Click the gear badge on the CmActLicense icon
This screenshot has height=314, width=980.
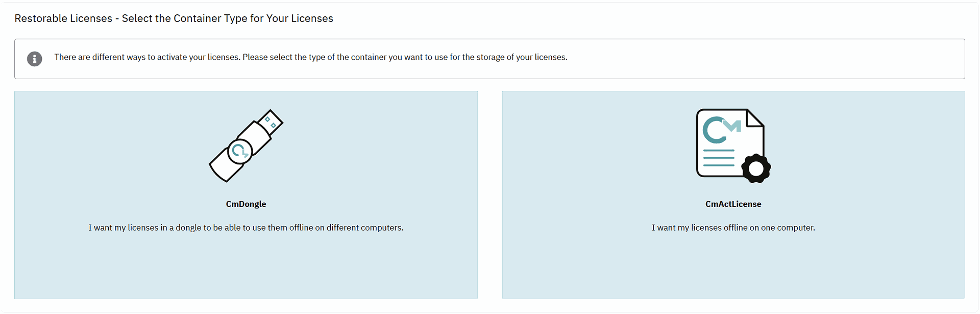pyautogui.click(x=756, y=167)
